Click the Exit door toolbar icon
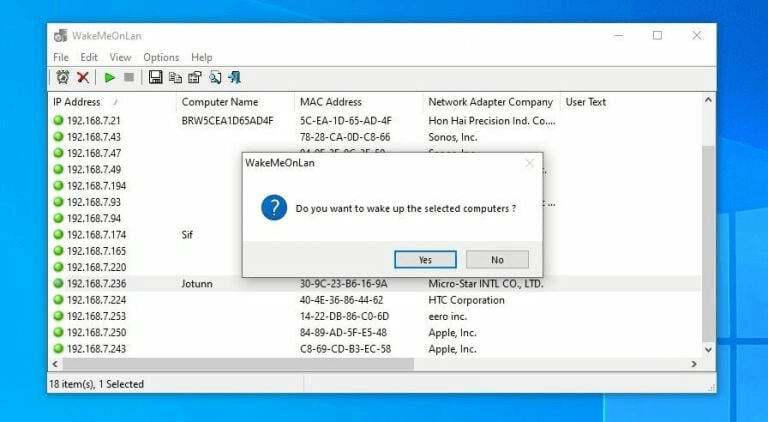The image size is (768, 422). (x=234, y=77)
